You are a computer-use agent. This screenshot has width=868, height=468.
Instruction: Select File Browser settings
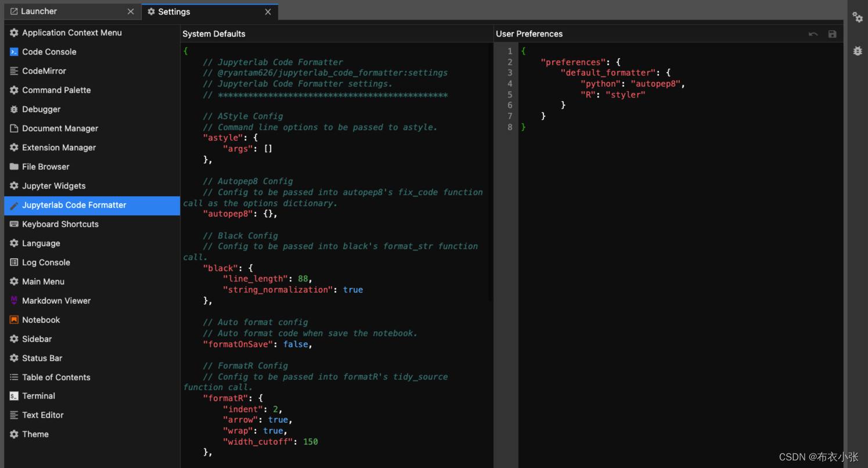[92, 167]
